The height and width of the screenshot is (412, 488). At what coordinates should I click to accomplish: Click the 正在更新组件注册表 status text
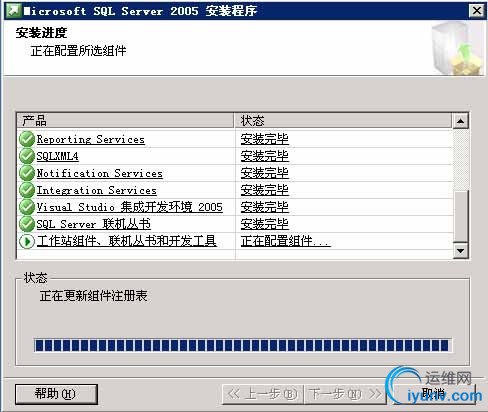coord(93,296)
